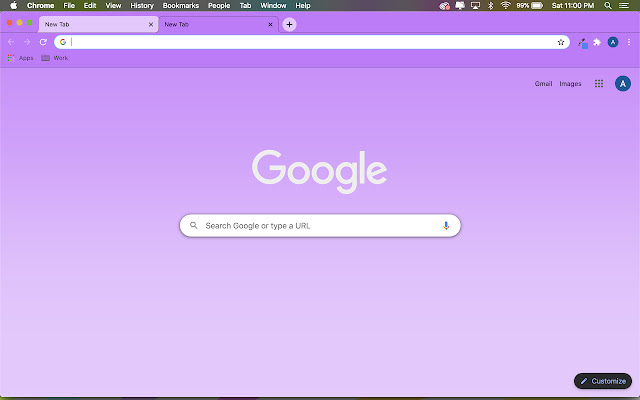This screenshot has height=400, width=640.
Task: Click the forward navigation arrow
Action: pos(27,42)
